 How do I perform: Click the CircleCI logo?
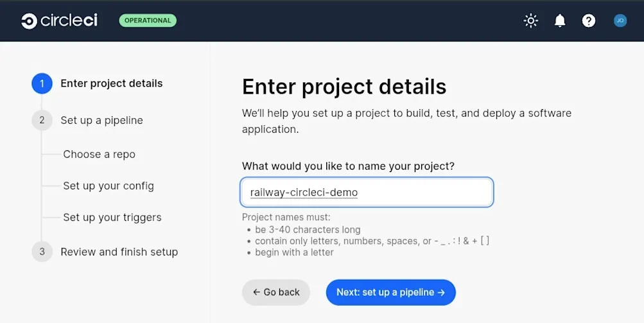click(60, 21)
